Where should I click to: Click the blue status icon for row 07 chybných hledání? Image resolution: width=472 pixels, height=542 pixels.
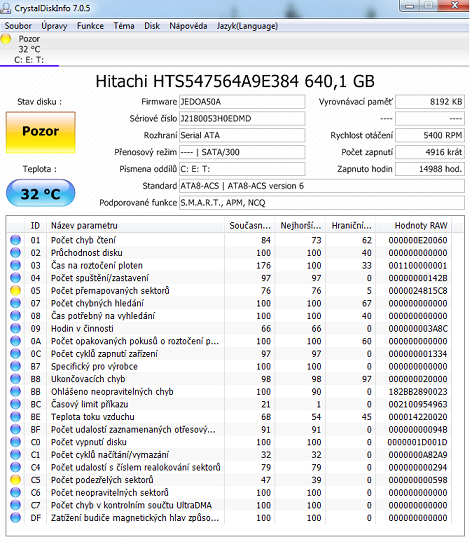(15, 303)
